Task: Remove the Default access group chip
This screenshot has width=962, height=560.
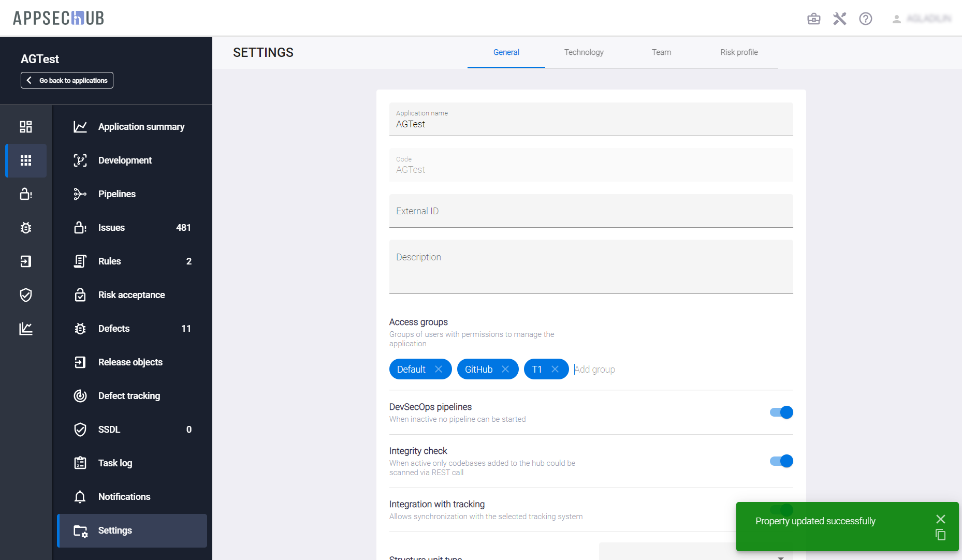Action: pos(439,369)
